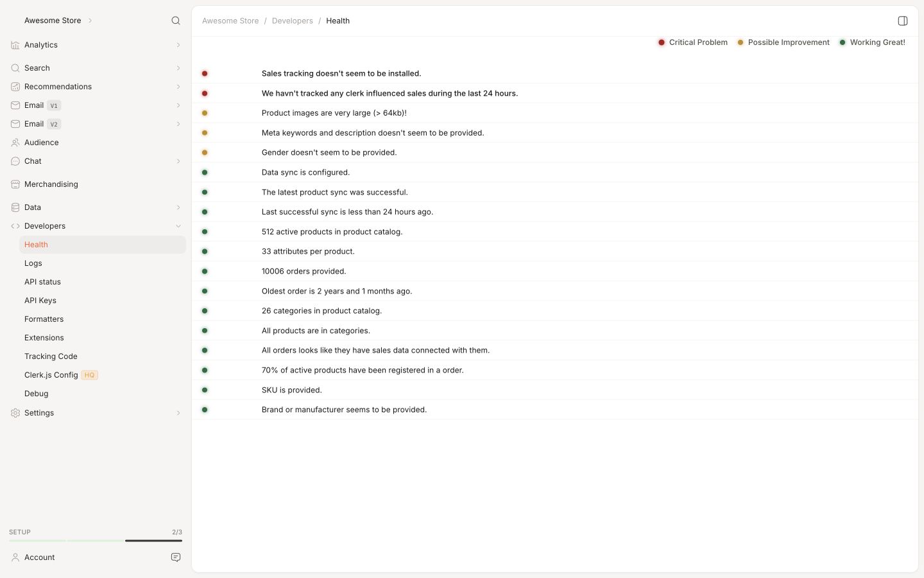Click the Developers breadcrumb link

tap(293, 21)
